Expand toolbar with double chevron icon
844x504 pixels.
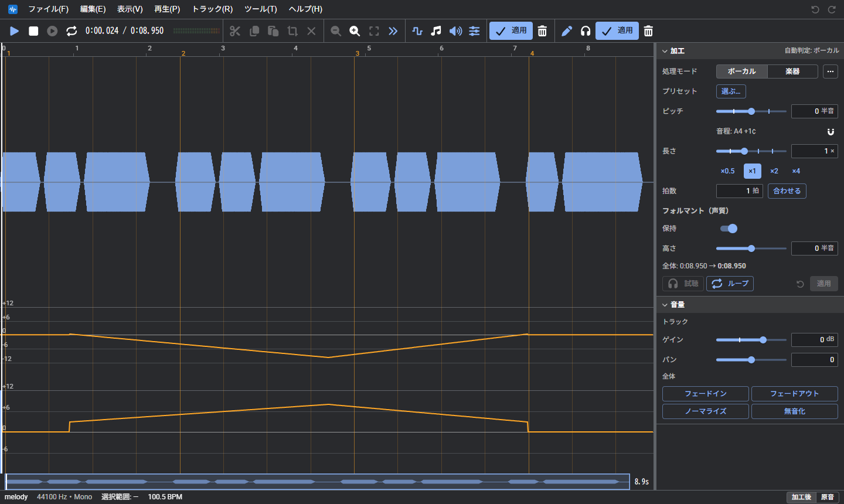[x=393, y=31]
